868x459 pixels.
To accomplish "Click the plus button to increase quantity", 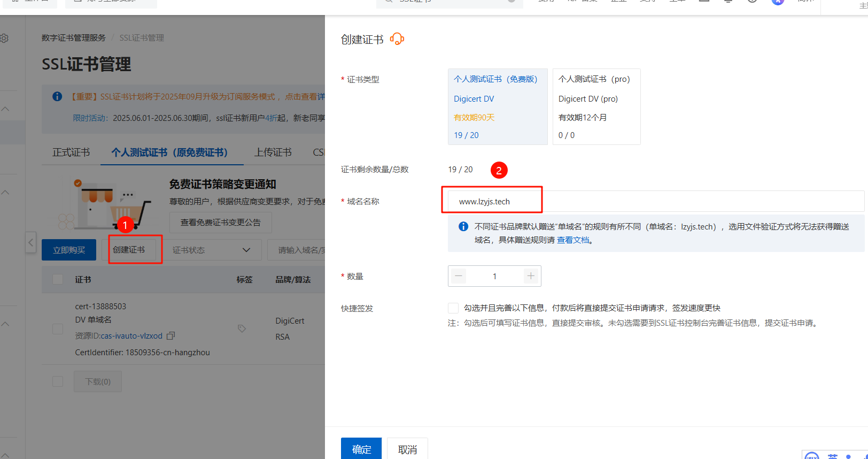I will pos(530,276).
